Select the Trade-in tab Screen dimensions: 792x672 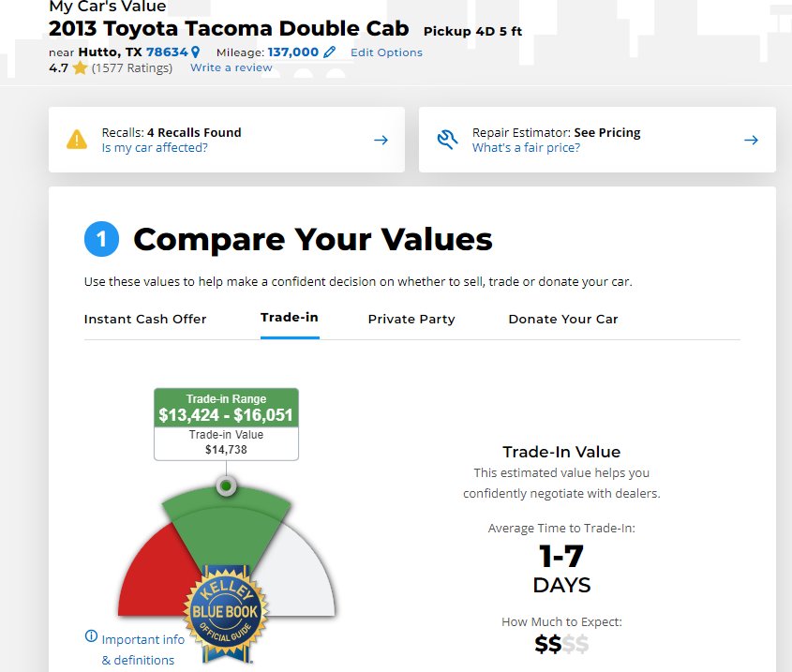coord(290,318)
